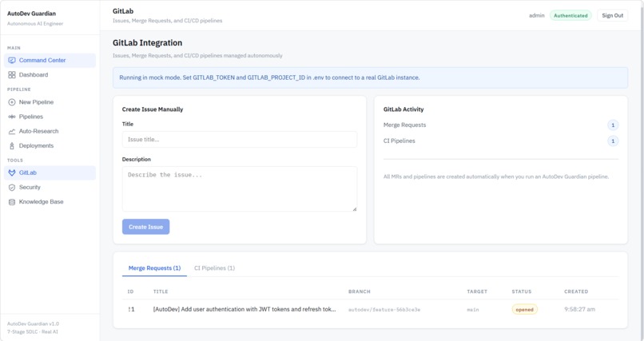Open the New Pipeline page
The width and height of the screenshot is (644, 341).
point(50,102)
